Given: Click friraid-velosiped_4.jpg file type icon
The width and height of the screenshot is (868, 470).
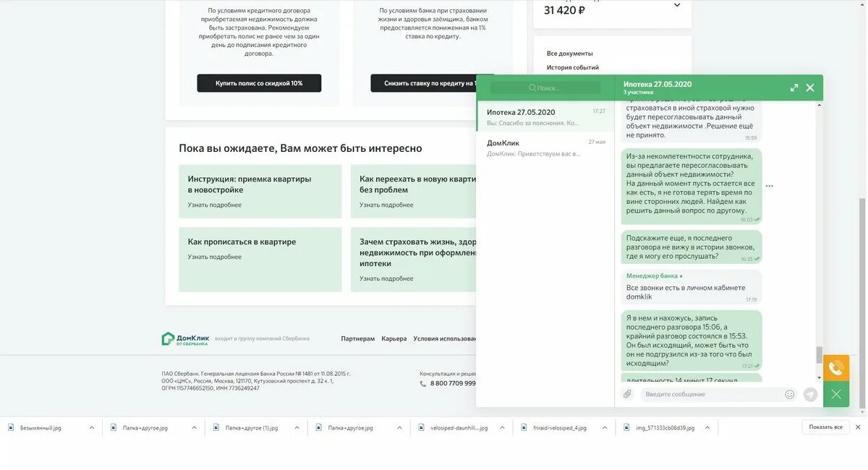Looking at the screenshot, I should coord(524,427).
